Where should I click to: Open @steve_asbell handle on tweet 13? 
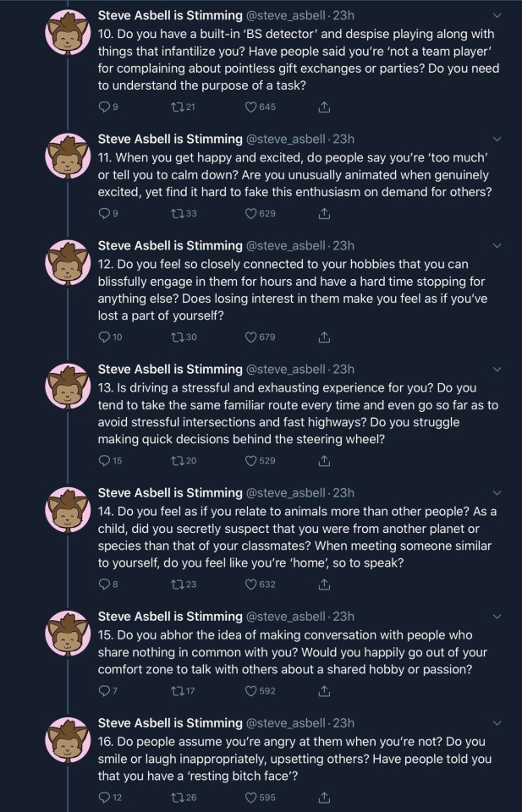285,370
